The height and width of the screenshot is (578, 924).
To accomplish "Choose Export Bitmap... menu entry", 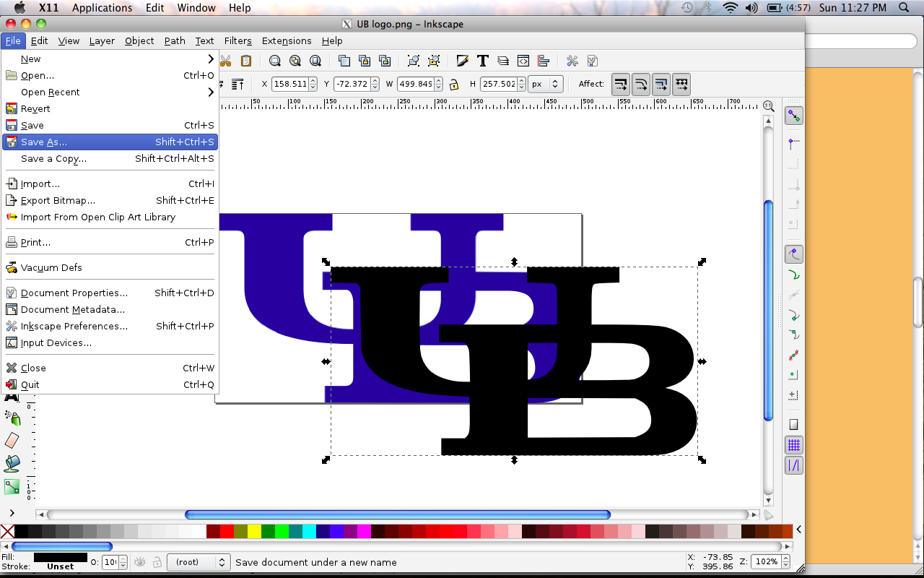I will 110,201.
